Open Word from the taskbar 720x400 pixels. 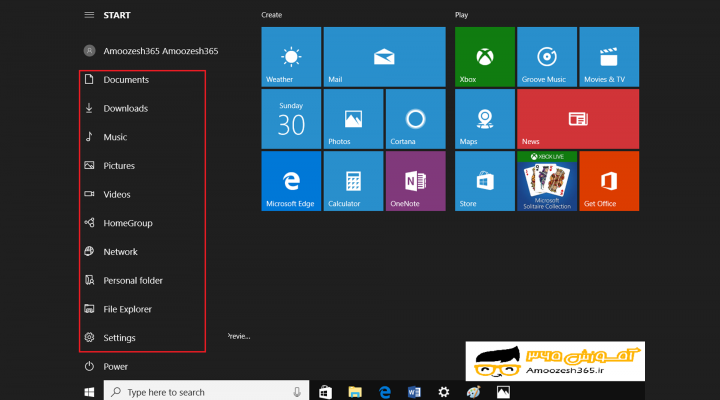pos(414,392)
